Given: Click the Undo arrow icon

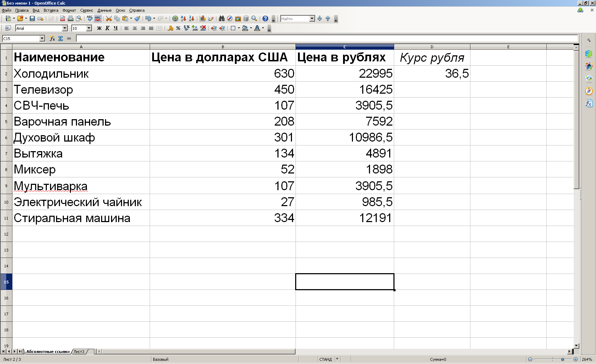Looking at the screenshot, I should (148, 18).
